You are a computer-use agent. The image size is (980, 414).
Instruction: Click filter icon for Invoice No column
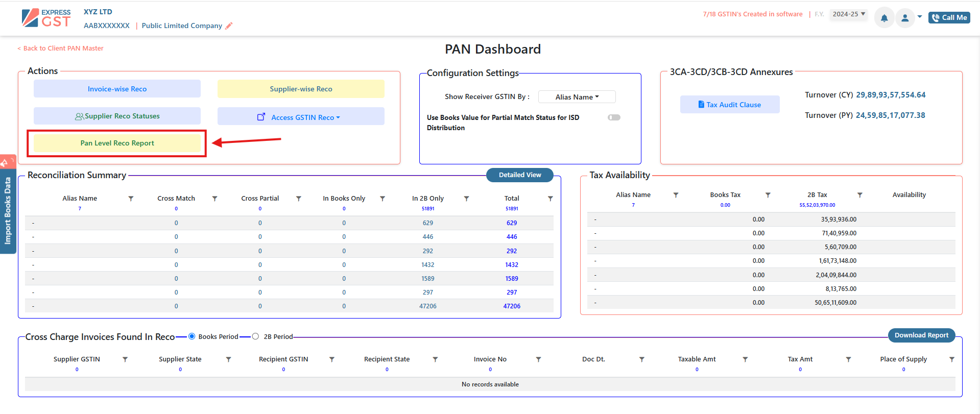click(x=538, y=359)
